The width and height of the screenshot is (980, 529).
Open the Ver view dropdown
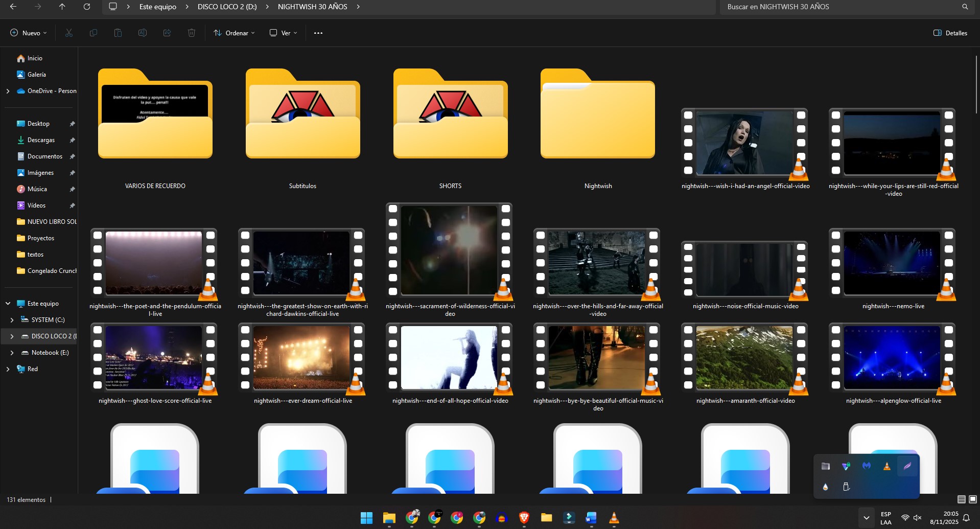tap(284, 33)
